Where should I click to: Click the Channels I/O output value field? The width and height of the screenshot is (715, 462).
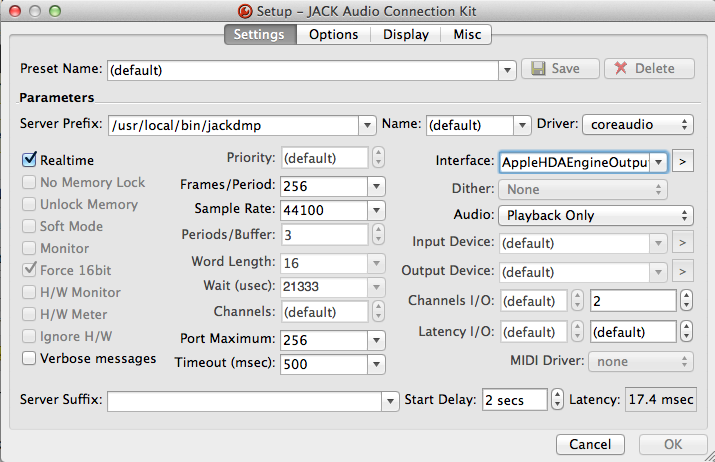point(633,301)
